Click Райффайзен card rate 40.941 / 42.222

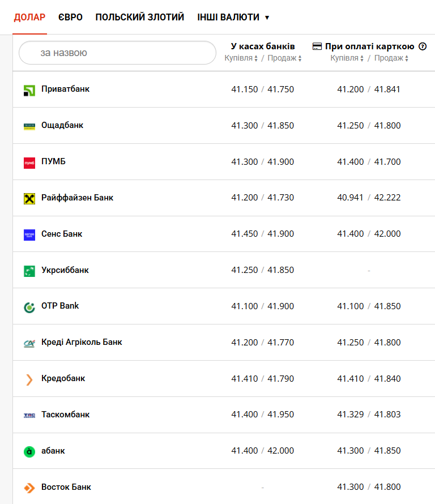point(369,198)
